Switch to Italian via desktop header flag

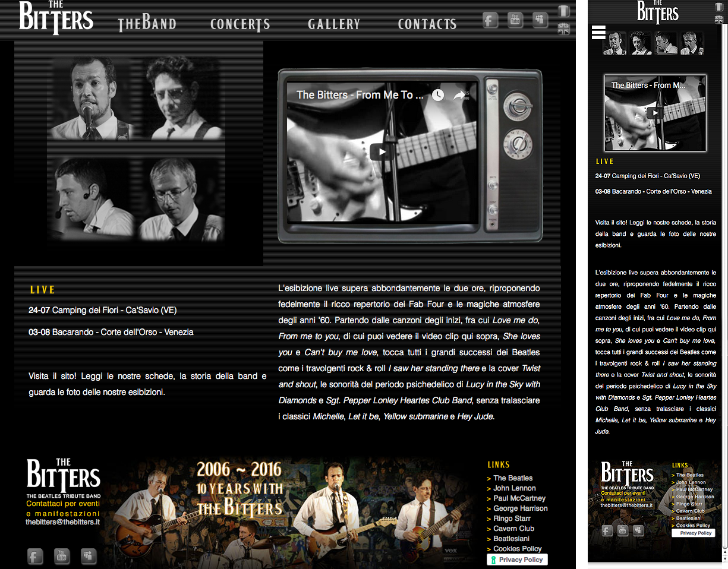pos(563,11)
